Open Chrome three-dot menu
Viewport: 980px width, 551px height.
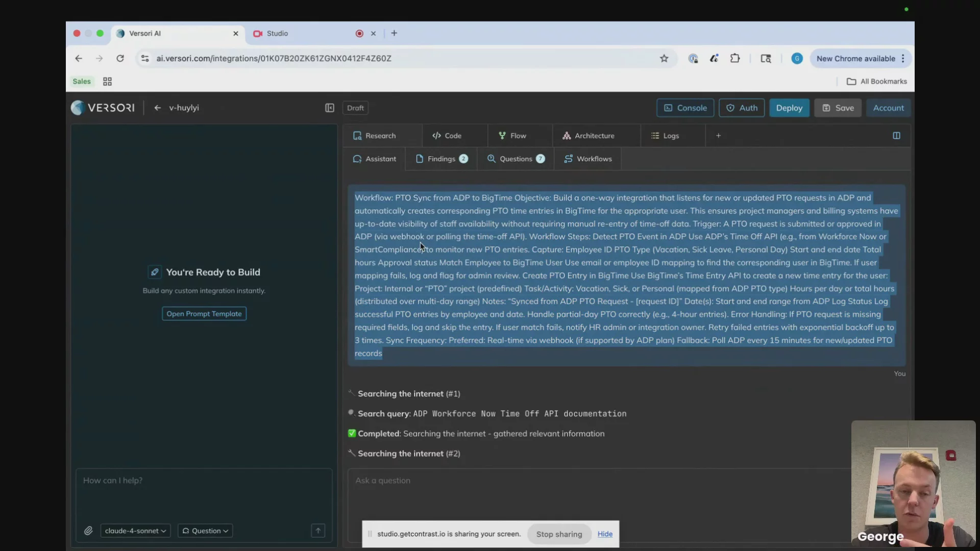click(903, 59)
